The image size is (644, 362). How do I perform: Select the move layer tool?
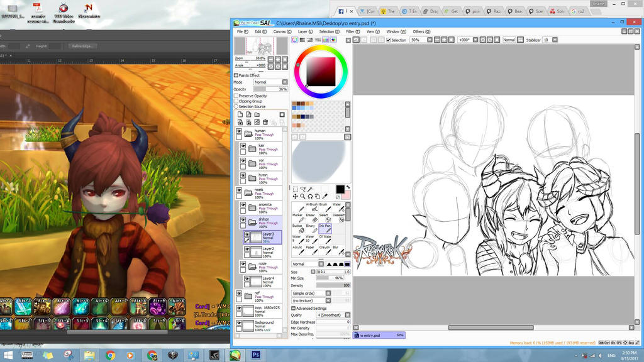(x=296, y=197)
